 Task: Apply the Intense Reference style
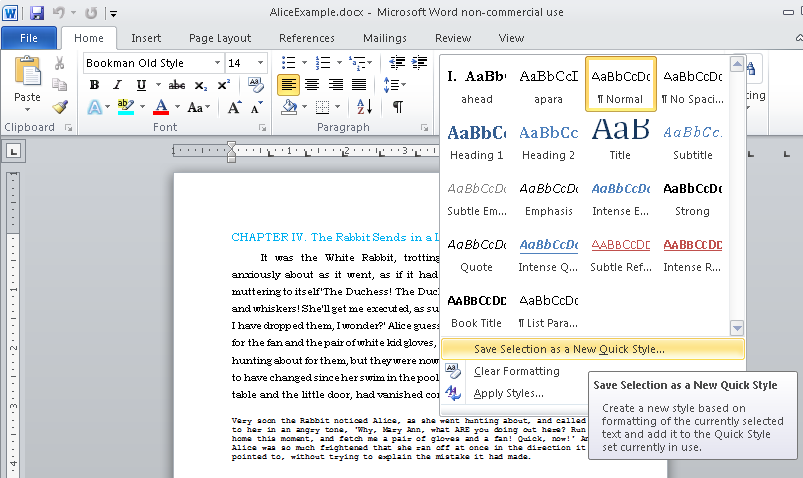click(x=692, y=254)
